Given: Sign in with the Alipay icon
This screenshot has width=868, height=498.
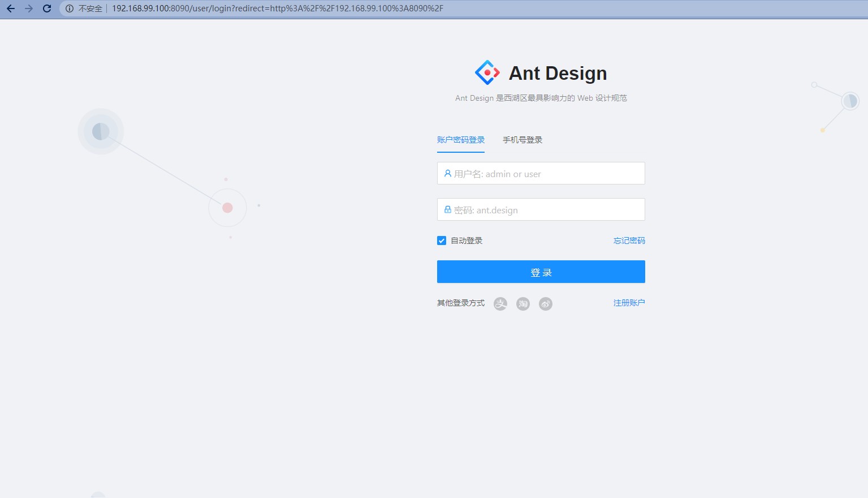Looking at the screenshot, I should click(500, 304).
